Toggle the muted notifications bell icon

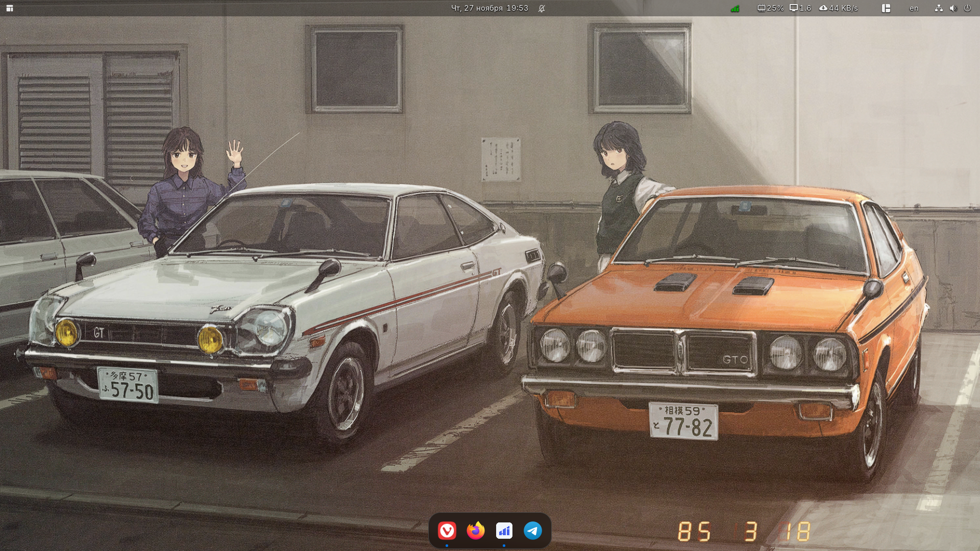542,8
